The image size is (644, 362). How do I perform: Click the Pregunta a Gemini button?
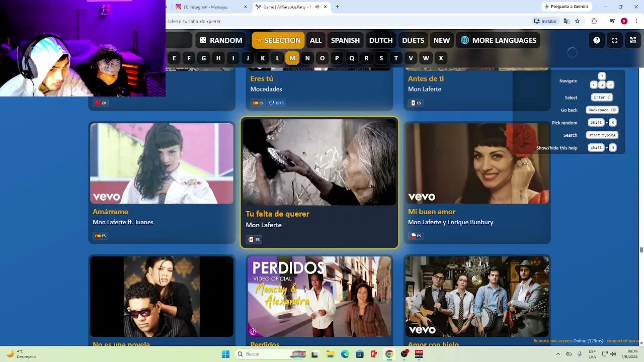coord(567,7)
